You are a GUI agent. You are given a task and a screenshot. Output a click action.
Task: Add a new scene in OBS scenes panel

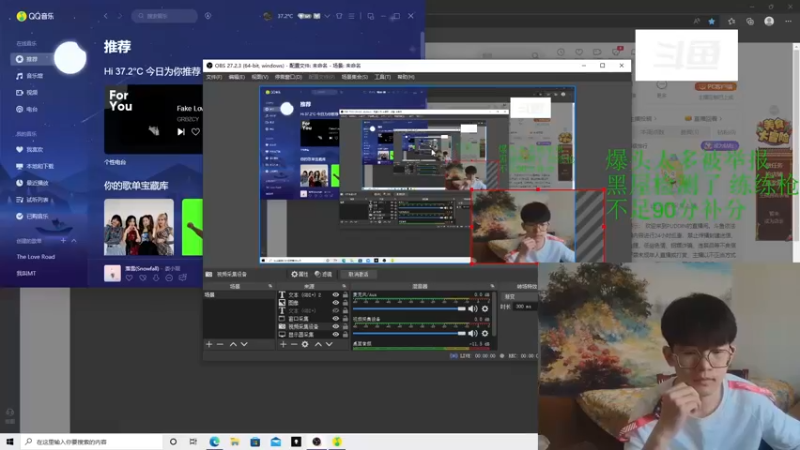tap(209, 344)
